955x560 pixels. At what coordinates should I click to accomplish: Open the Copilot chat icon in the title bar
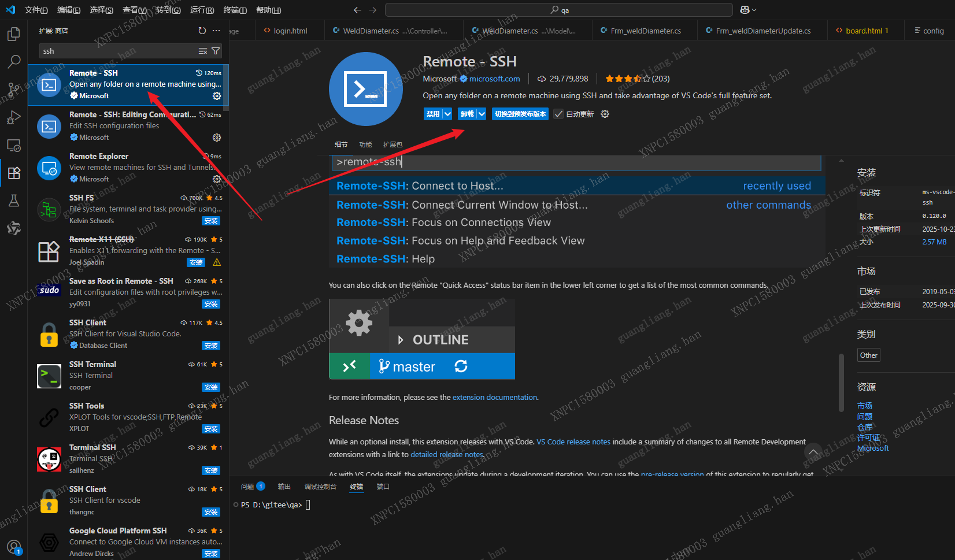click(745, 10)
